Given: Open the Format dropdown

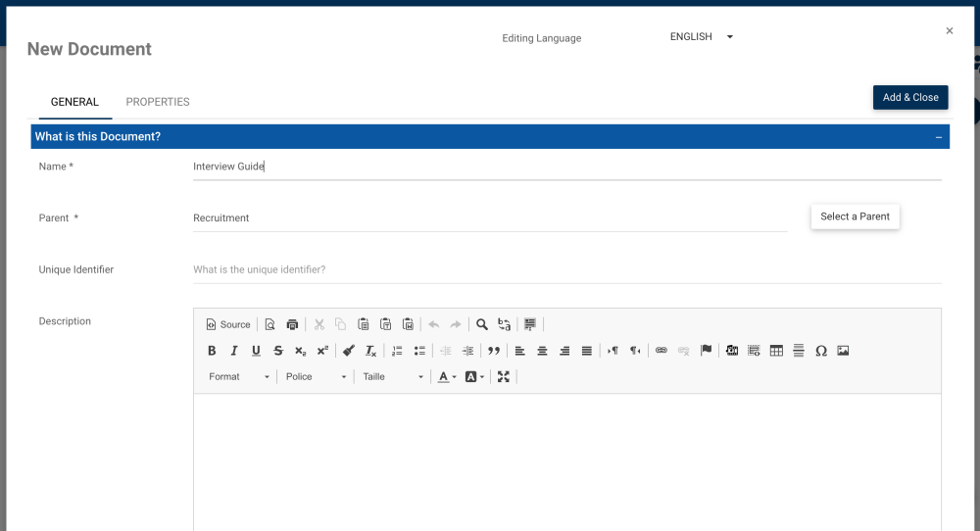Looking at the screenshot, I should [239, 377].
